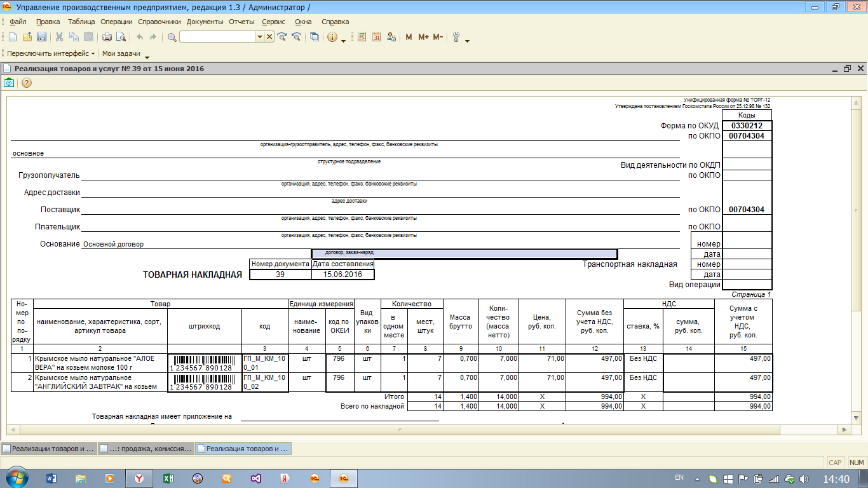Switch to the продажа, комиссия window tab
This screenshot has width=868, height=488.
pos(146,449)
